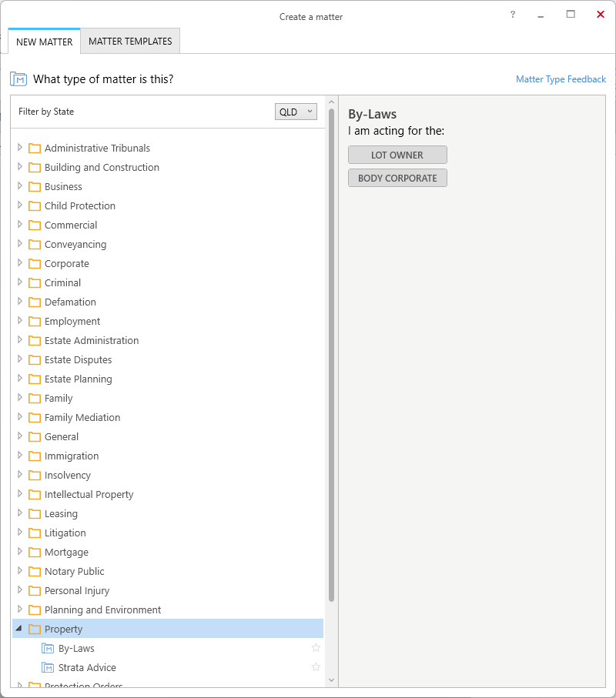The image size is (616, 698).
Task: Click the Litigation folder icon
Action: pyautogui.click(x=35, y=533)
